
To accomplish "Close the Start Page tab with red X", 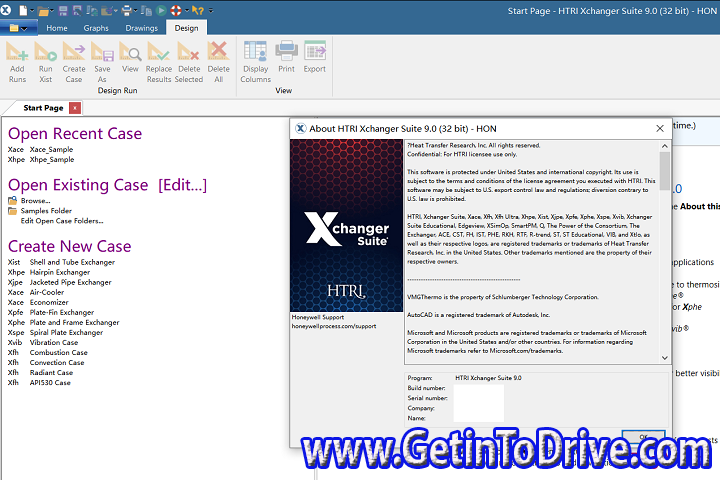I will (x=75, y=108).
